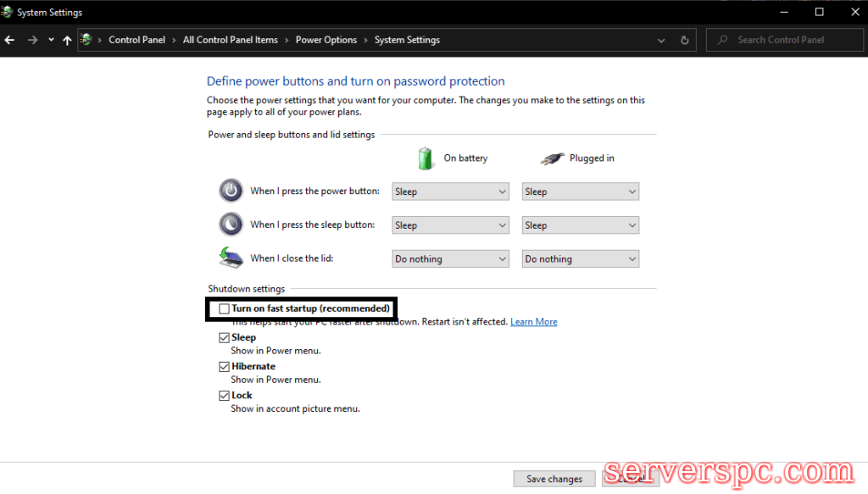
Task: Open power button On battery dropdown
Action: pos(450,191)
